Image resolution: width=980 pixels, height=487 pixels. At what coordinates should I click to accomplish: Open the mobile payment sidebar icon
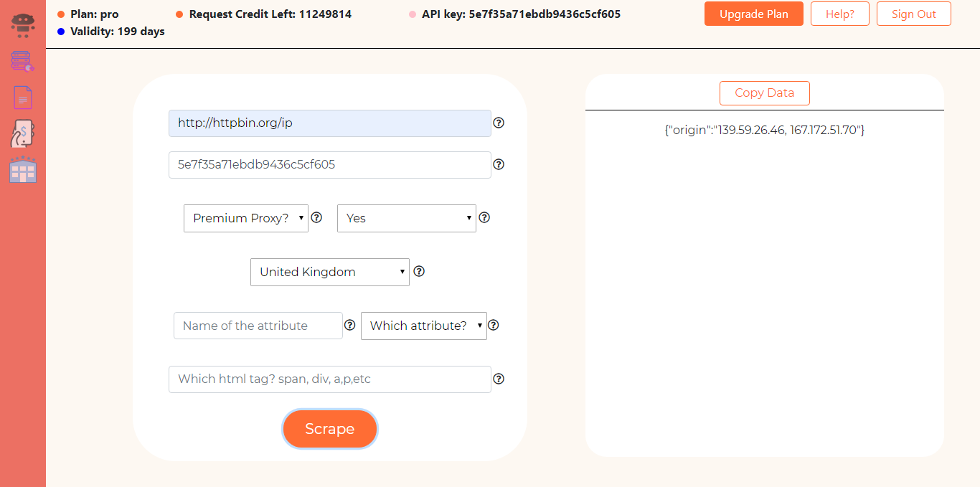coord(23,133)
